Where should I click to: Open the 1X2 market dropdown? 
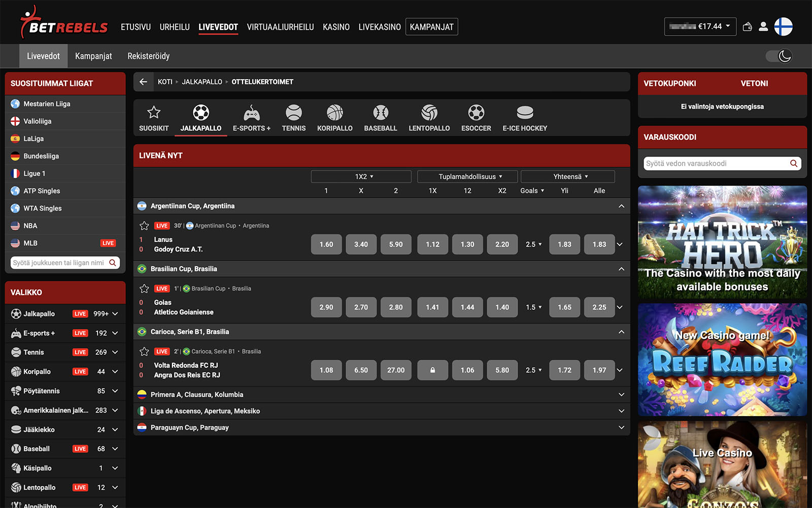(x=361, y=177)
